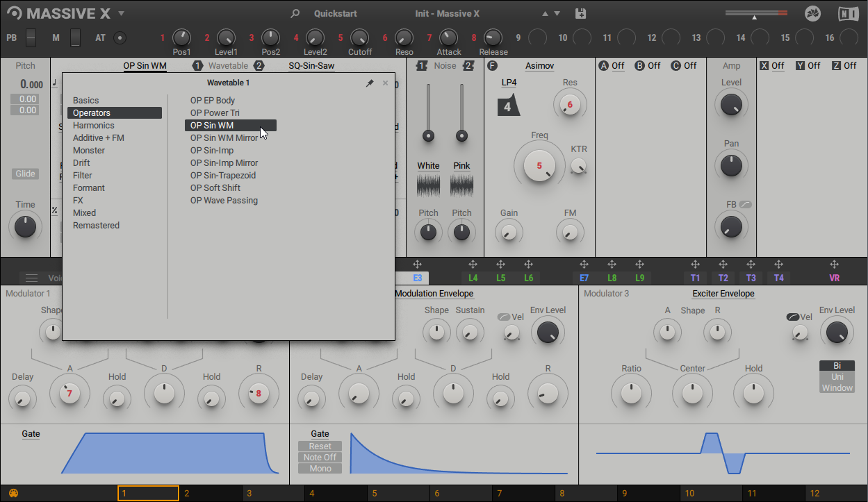
Task: Open the hamburger menu beside Voice
Action: click(x=31, y=278)
